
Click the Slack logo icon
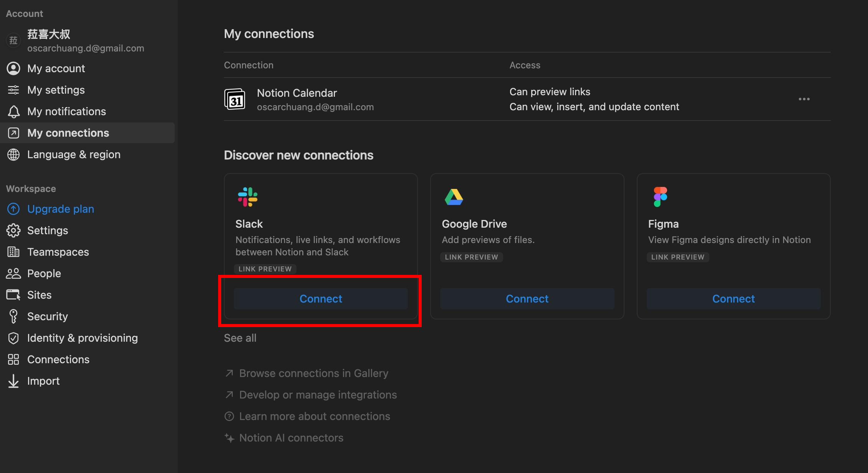click(x=248, y=197)
